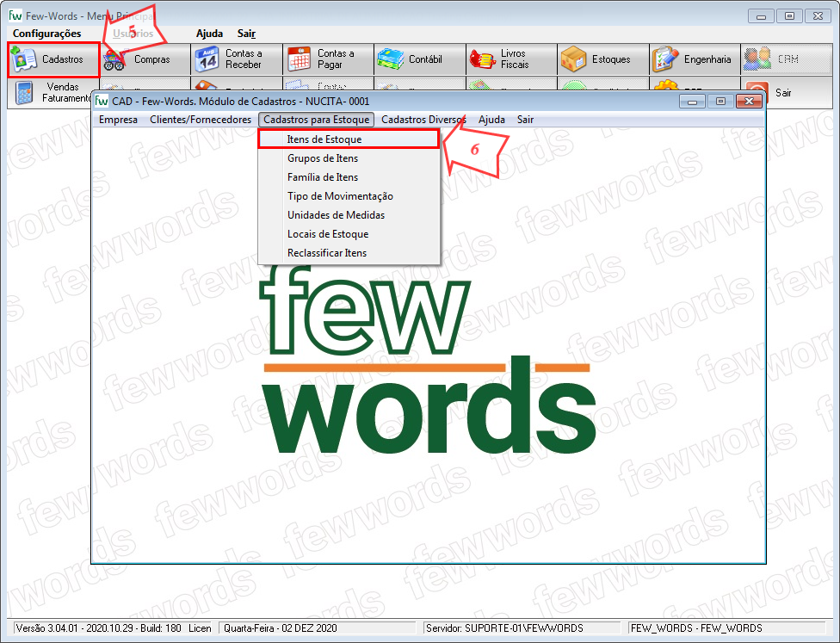Open the Cadastros Diversos menu
This screenshot has height=643, width=840.
pos(423,120)
